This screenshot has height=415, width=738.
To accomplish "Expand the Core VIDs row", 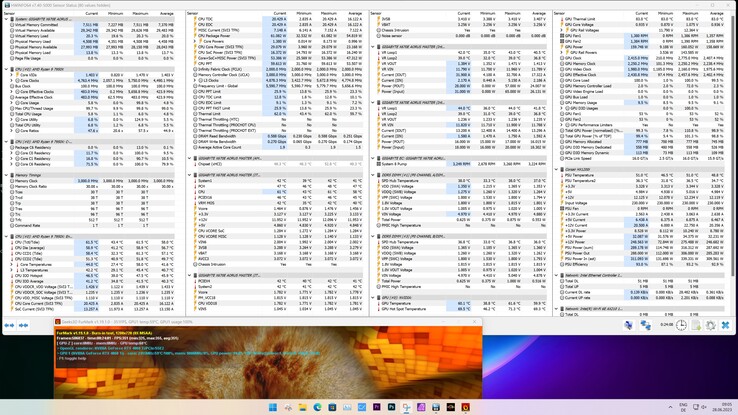I will click(12, 75).
